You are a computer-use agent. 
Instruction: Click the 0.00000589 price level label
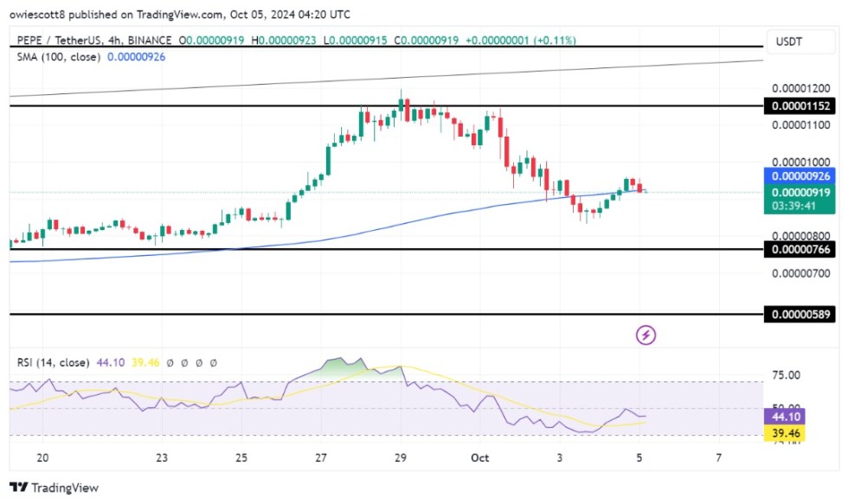pyautogui.click(x=800, y=316)
